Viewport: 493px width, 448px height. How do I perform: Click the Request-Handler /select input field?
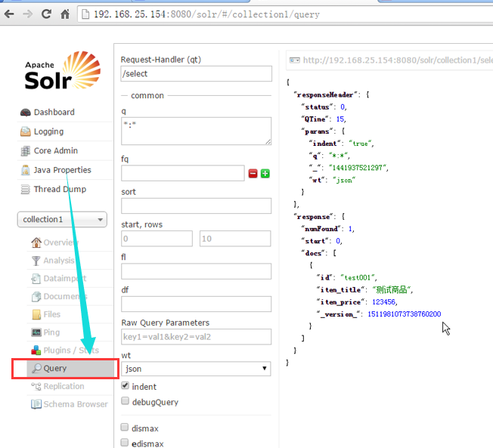196,73
